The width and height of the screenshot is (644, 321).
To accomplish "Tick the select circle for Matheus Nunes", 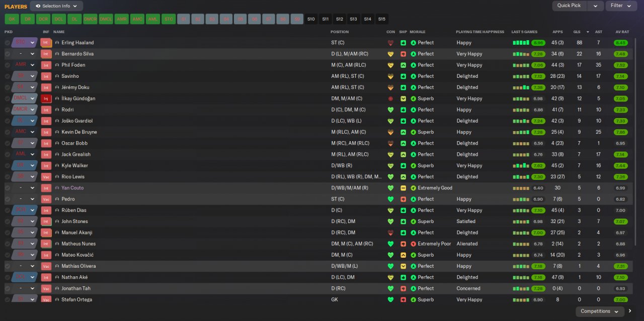I will click(7, 244).
